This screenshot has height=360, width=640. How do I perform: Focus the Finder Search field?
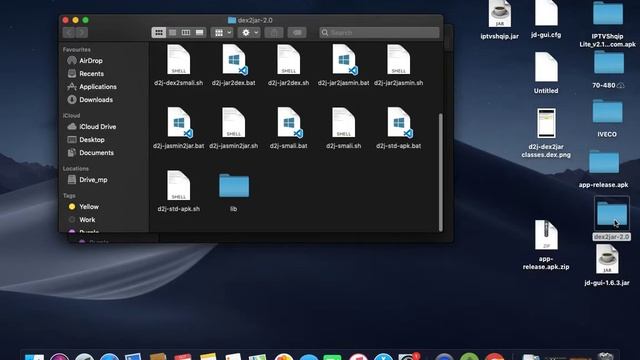pos(380,32)
